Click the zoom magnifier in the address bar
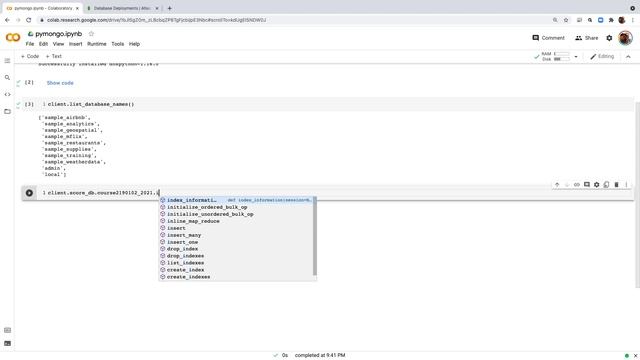This screenshot has width=640, height=360. (x=555, y=20)
